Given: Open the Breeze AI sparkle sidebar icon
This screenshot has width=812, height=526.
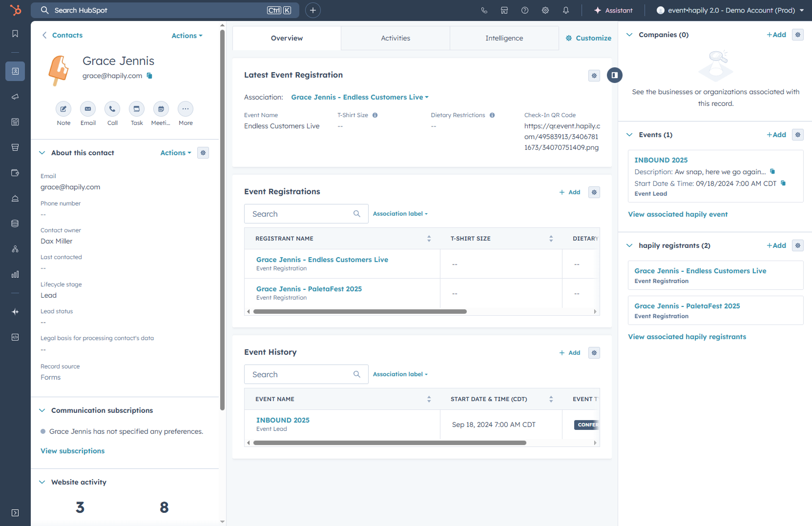Looking at the screenshot, I should click(x=15, y=312).
